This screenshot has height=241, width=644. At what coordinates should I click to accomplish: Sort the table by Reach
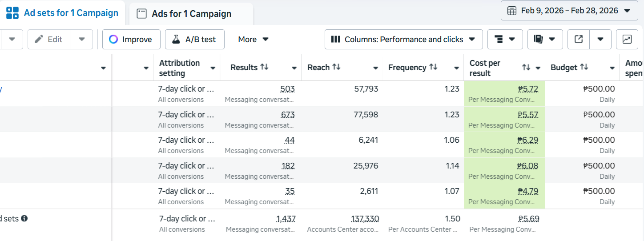click(336, 67)
